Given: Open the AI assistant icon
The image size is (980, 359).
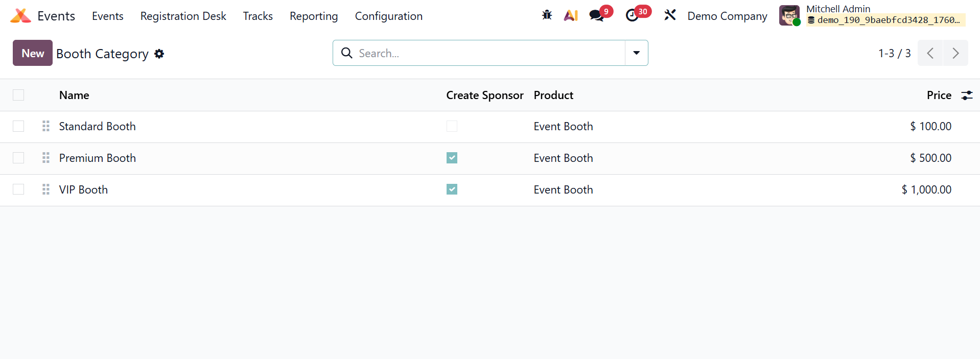Looking at the screenshot, I should click(x=571, y=15).
